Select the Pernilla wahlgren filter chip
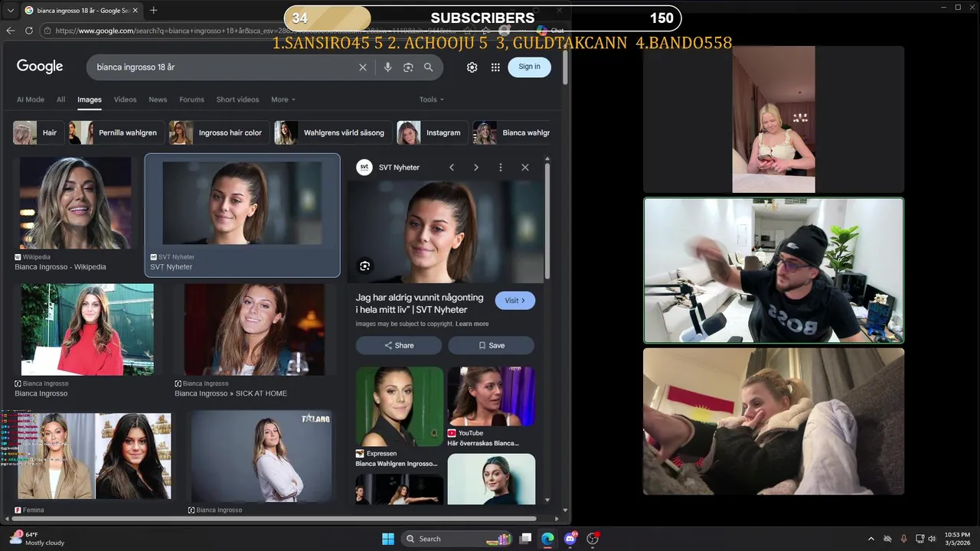 116,132
